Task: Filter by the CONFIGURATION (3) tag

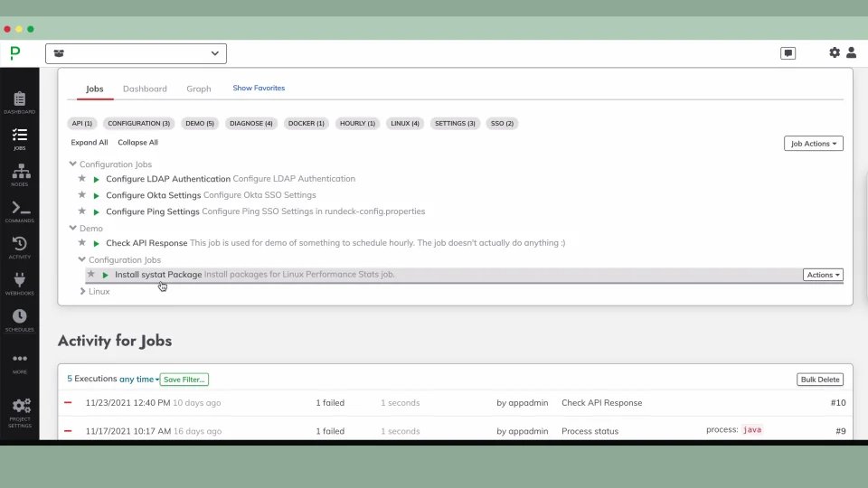Action: pyautogui.click(x=138, y=124)
